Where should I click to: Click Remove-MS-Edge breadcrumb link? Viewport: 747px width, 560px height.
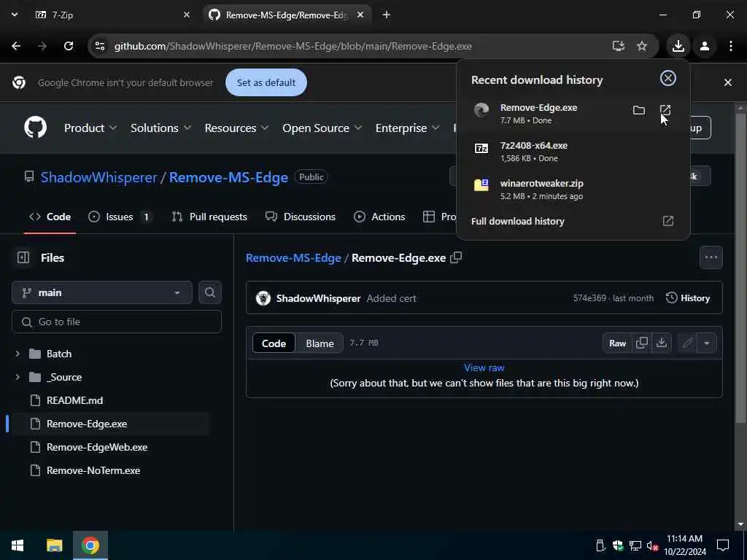tap(293, 257)
